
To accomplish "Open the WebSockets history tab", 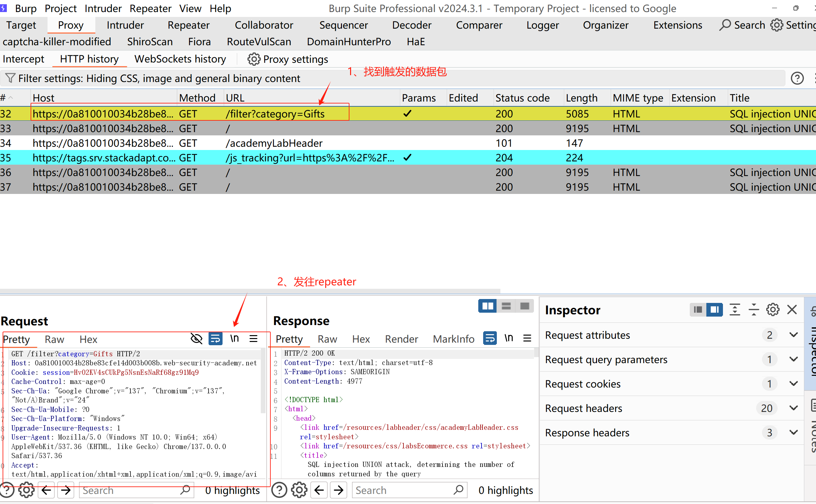I will tap(180, 59).
